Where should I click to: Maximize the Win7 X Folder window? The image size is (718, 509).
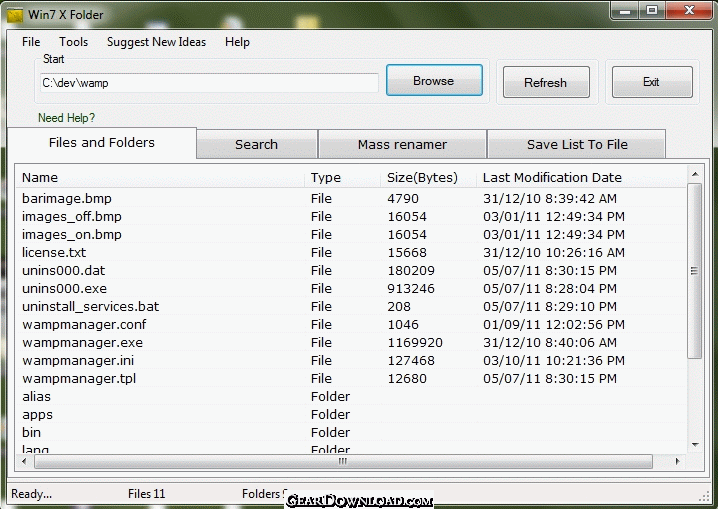(652, 11)
